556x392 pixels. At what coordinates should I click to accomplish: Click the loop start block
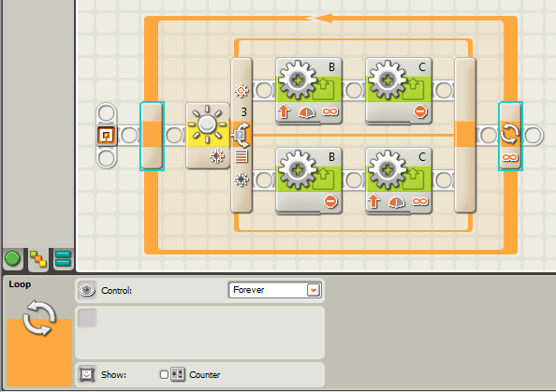point(153,136)
